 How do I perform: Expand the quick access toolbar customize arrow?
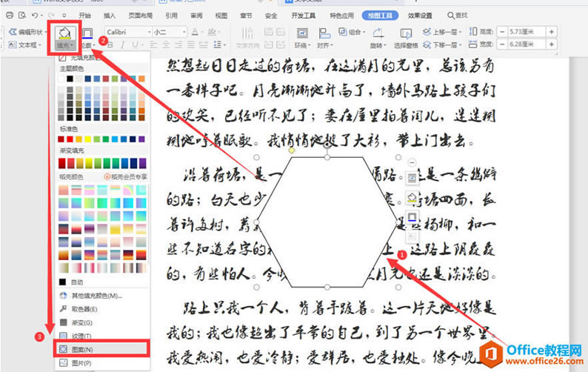pyautogui.click(x=64, y=16)
